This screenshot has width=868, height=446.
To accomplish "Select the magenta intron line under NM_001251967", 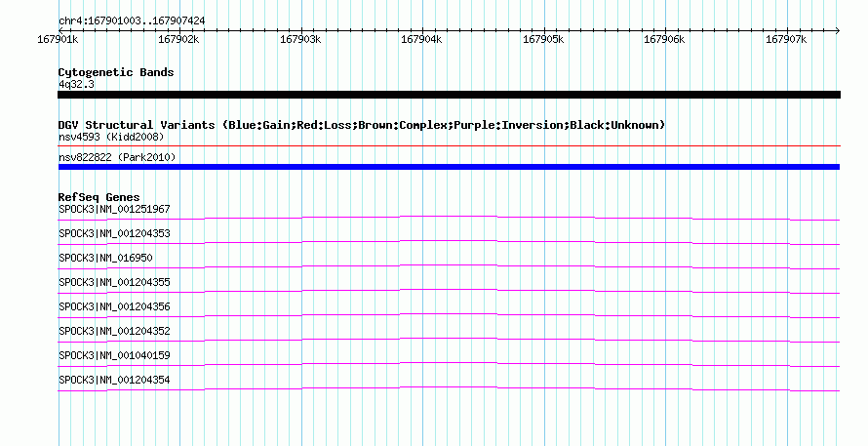I will (449, 217).
